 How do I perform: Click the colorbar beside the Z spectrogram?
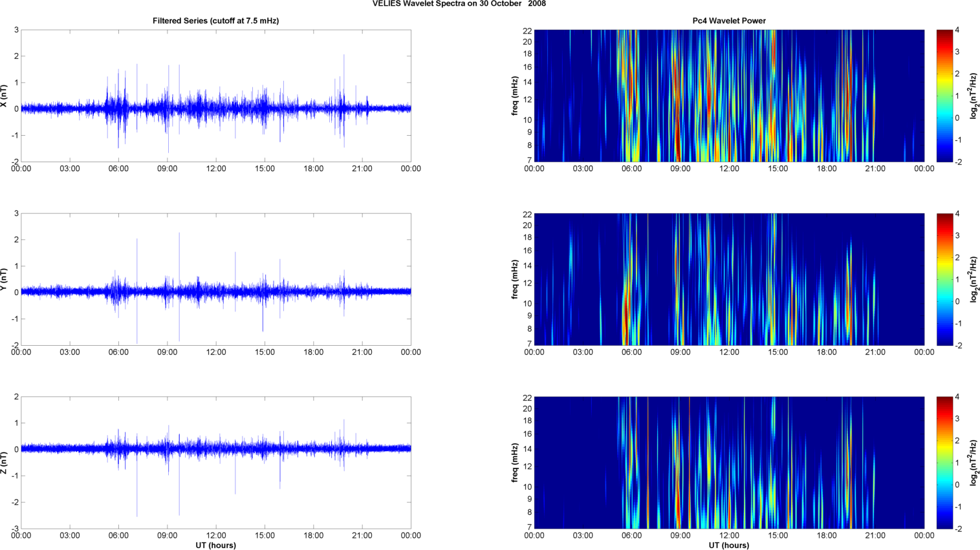tap(944, 463)
